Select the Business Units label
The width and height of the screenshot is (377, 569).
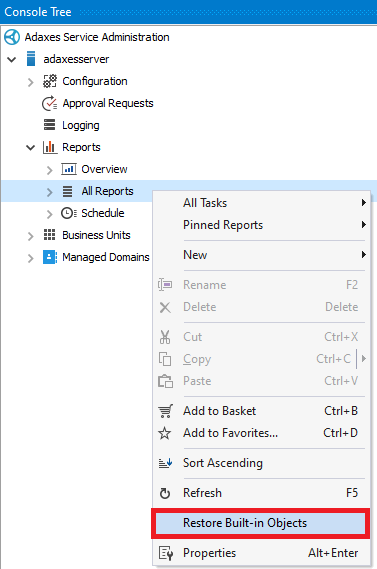coord(96,235)
